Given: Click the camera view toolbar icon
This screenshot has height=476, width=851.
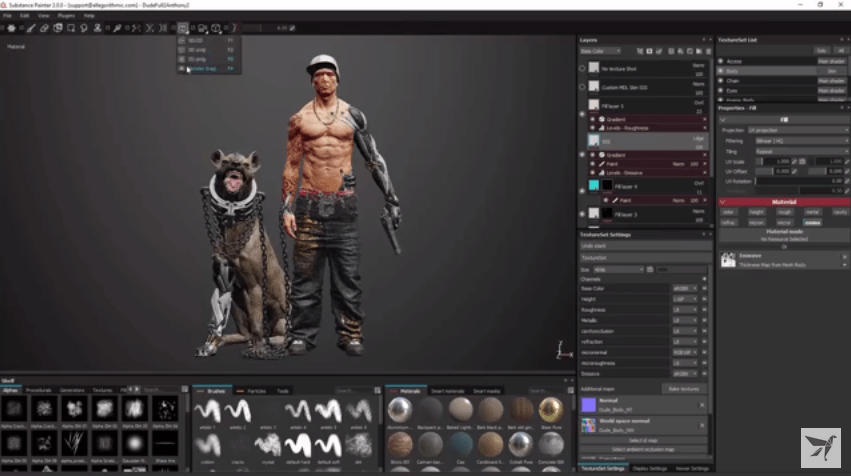Looking at the screenshot, I should [202, 28].
